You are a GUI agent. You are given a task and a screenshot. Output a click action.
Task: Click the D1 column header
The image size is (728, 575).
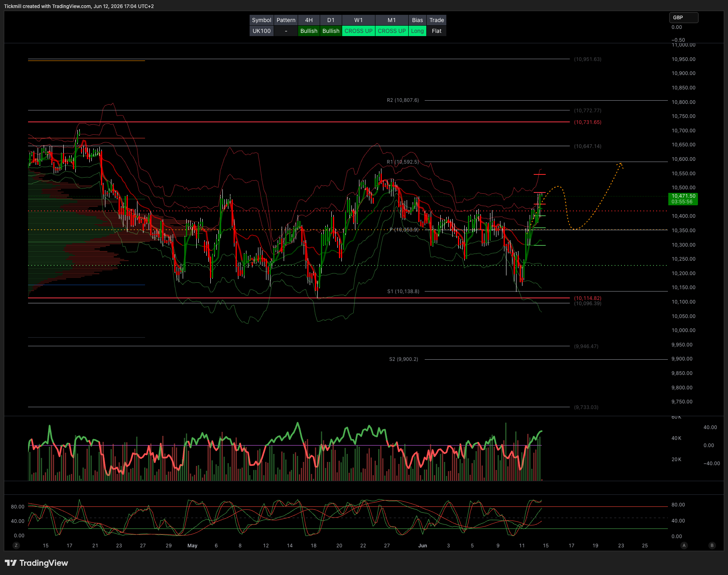331,20
